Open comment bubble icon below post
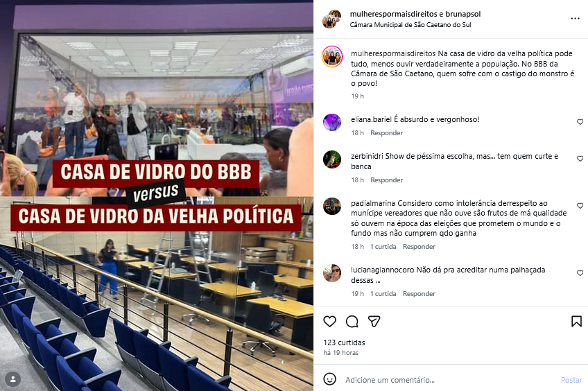Image resolution: width=588 pixels, height=391 pixels. click(x=352, y=321)
